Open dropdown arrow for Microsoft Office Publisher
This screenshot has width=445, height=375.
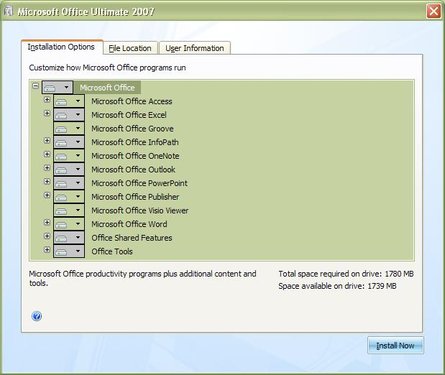(x=78, y=197)
